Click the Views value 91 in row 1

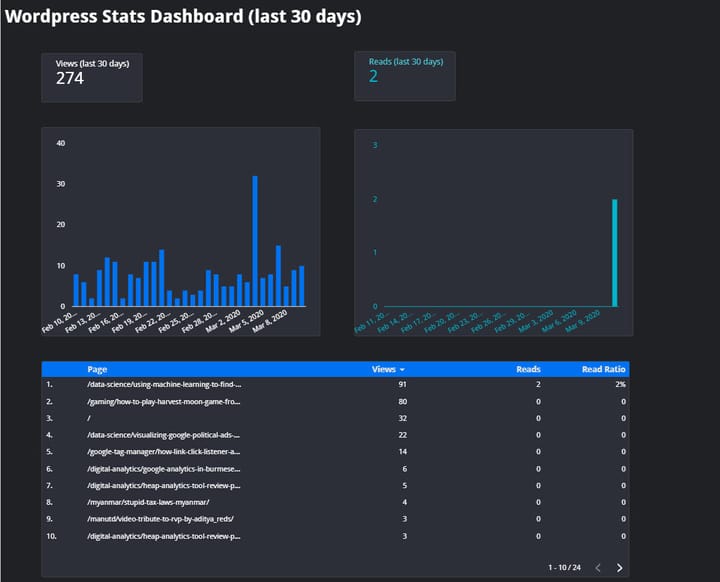pyautogui.click(x=402, y=384)
